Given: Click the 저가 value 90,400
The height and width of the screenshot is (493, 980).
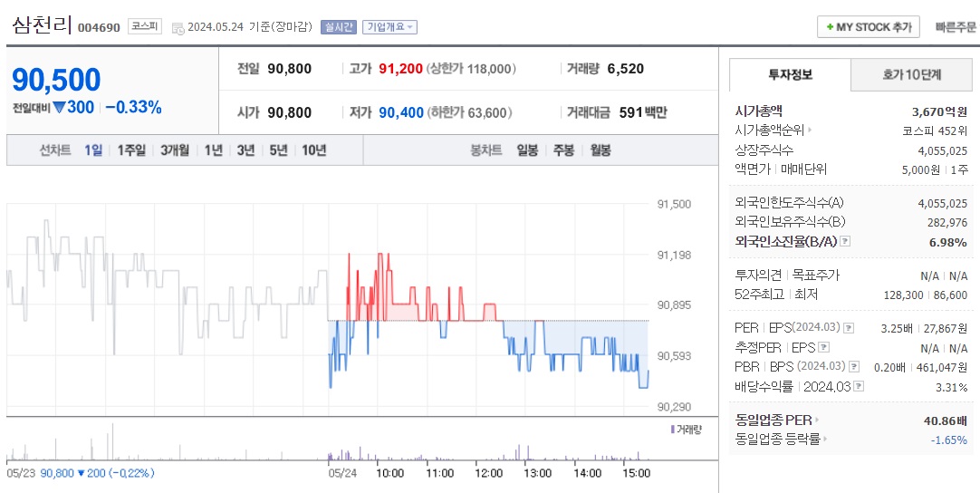Looking at the screenshot, I should click(x=400, y=112).
